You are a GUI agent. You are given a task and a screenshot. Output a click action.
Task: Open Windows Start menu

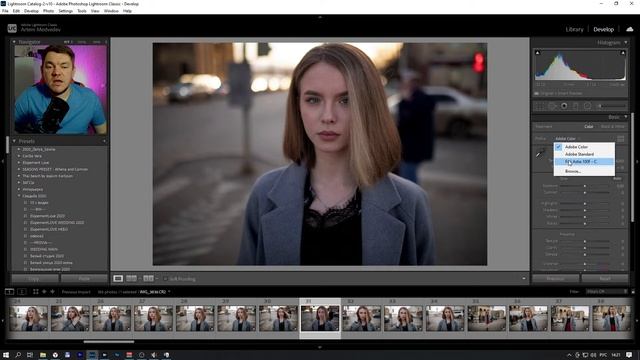[x=6, y=355]
